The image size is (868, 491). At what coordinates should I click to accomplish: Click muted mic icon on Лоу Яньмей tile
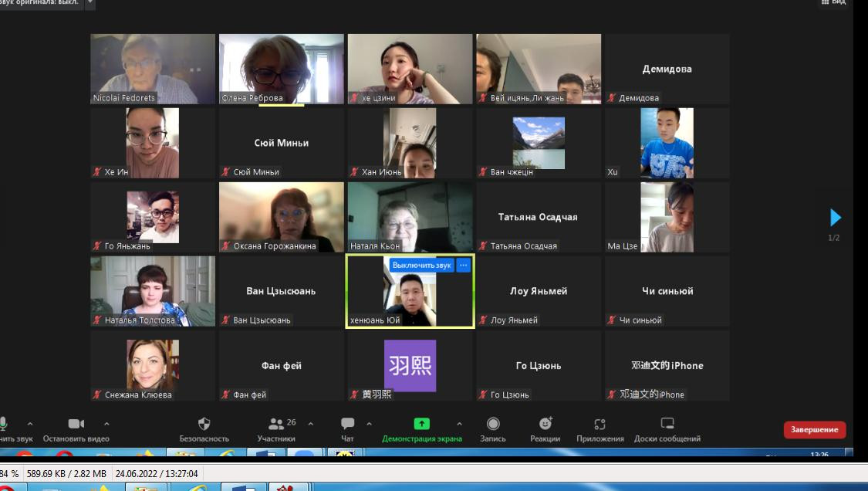[483, 320]
